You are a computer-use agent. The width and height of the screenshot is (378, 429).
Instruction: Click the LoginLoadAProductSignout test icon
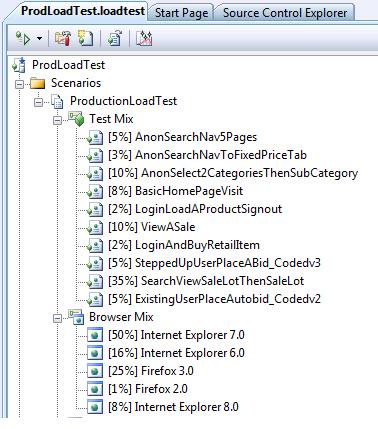(95, 210)
